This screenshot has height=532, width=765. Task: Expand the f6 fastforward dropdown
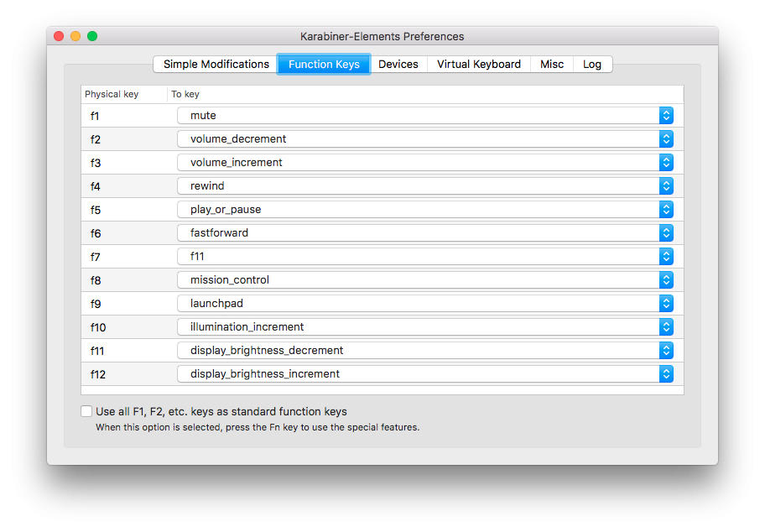[x=425, y=233]
